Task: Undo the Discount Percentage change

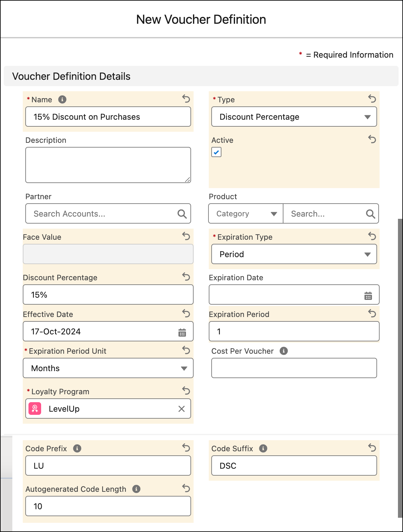Action: pos(186,276)
